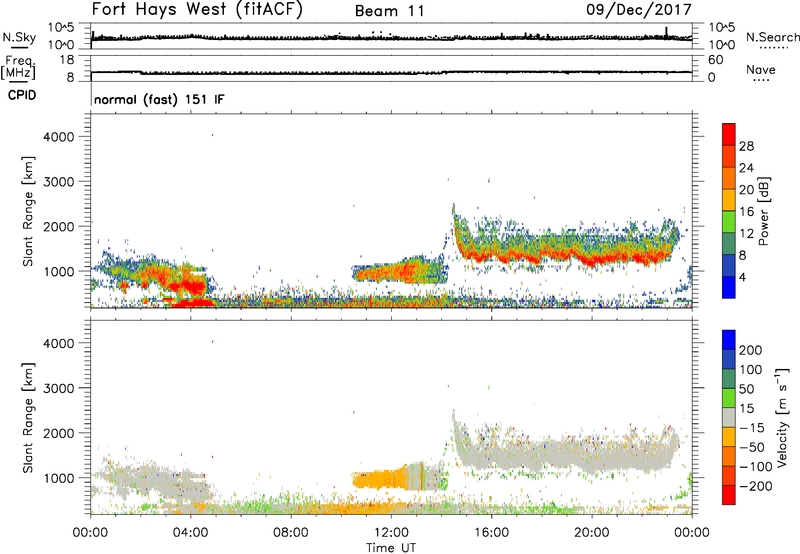Pick power color segment between 12 and 16
Viewport: 800px width, 554px height.
pyautogui.click(x=729, y=221)
